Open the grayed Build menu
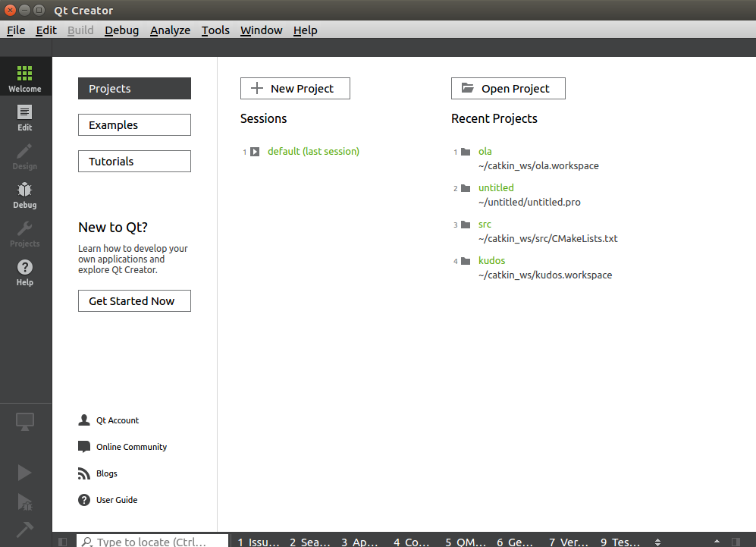This screenshot has width=756, height=547. tap(80, 30)
